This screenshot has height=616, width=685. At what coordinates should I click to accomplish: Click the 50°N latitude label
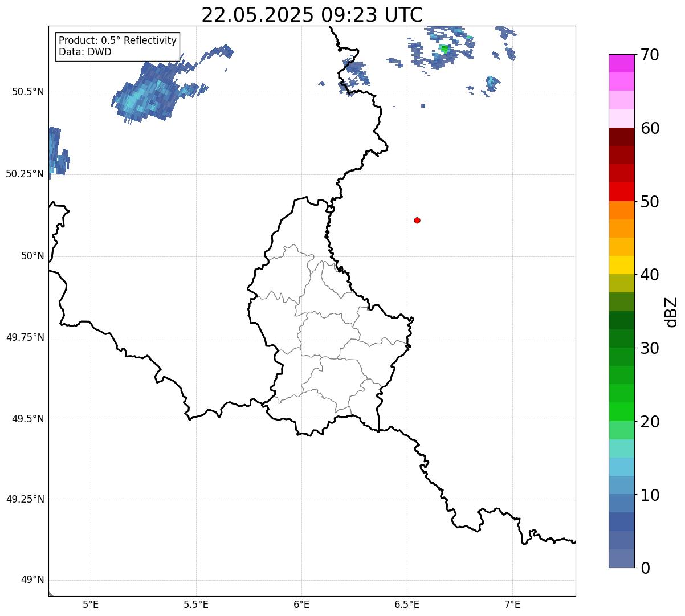tap(32, 256)
